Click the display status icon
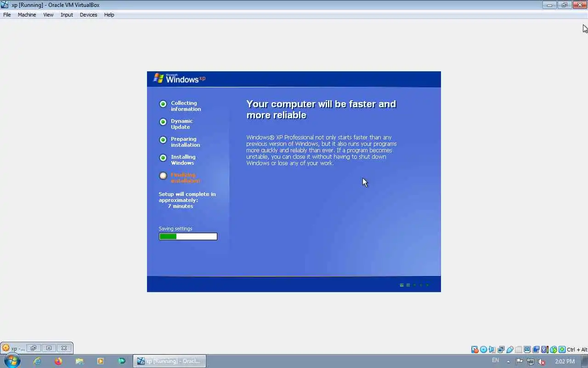 click(527, 350)
